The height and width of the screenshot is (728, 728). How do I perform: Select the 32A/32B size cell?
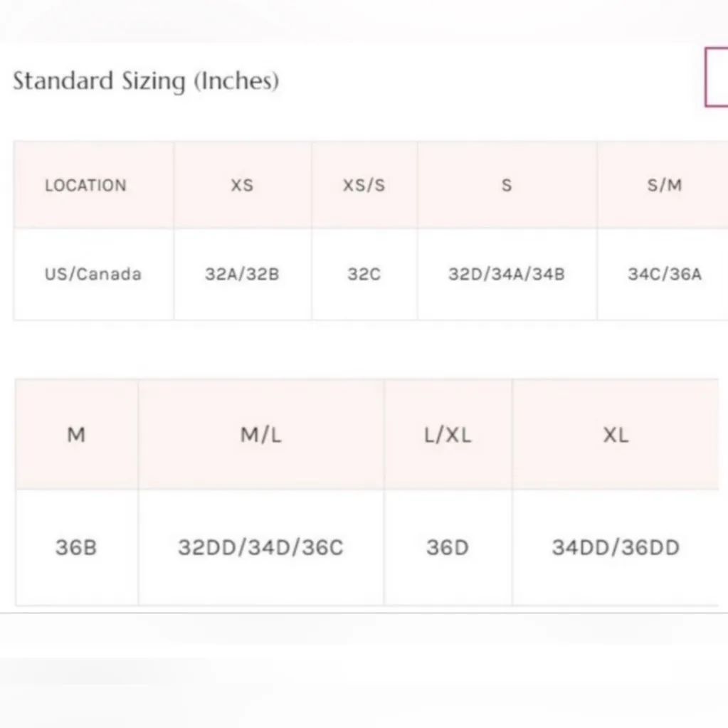coord(242,274)
